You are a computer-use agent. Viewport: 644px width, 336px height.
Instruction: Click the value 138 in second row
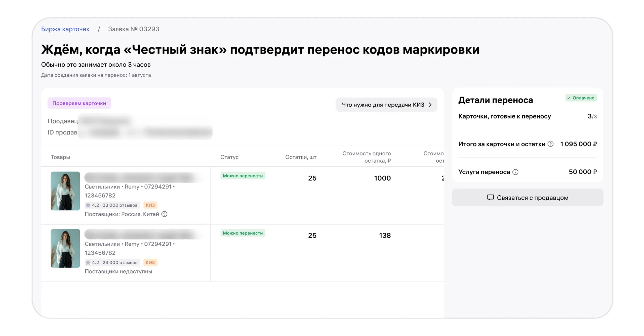click(385, 235)
